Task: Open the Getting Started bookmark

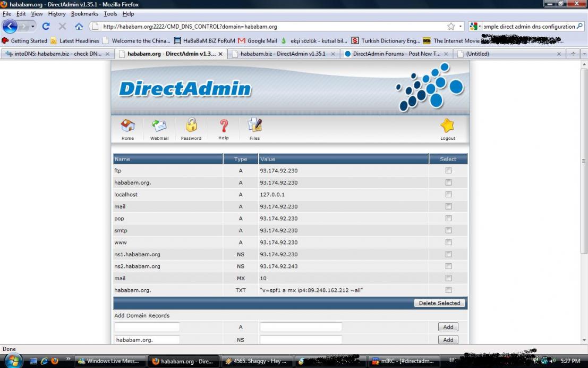Action: point(24,40)
